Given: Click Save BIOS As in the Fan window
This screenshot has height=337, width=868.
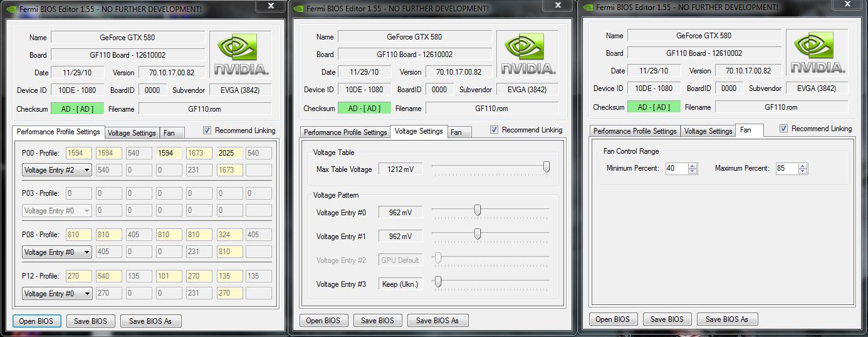Looking at the screenshot, I should [x=727, y=319].
